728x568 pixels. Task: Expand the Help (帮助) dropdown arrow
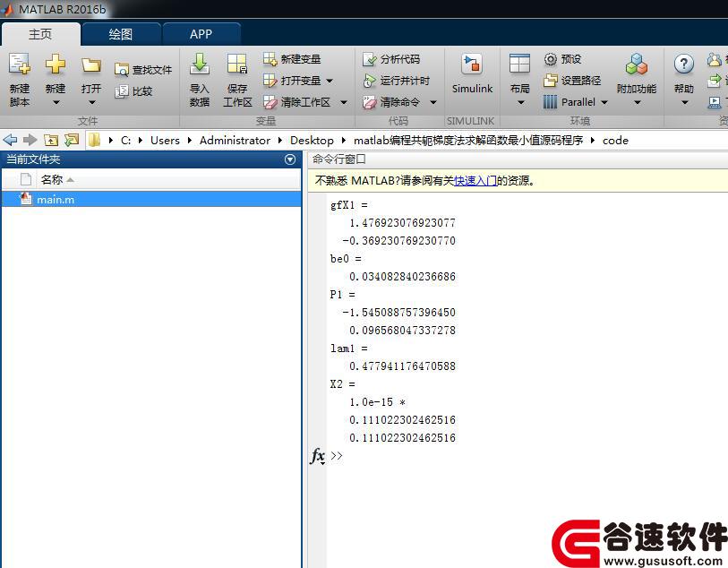pos(685,103)
